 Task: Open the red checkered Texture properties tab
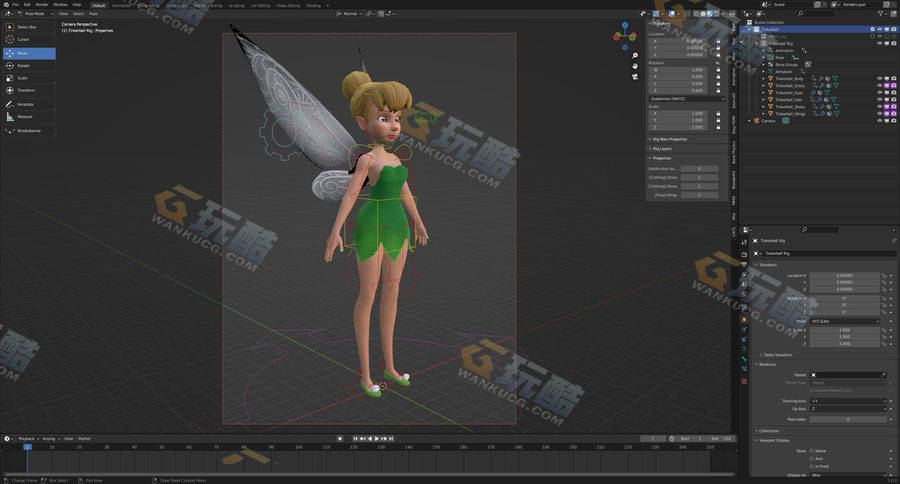click(x=744, y=381)
